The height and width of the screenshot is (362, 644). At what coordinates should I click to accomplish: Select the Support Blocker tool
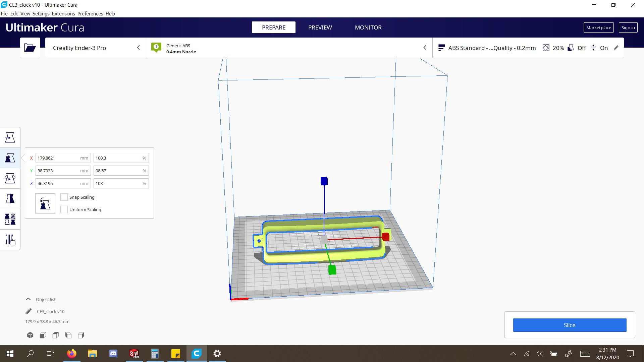coord(10,240)
